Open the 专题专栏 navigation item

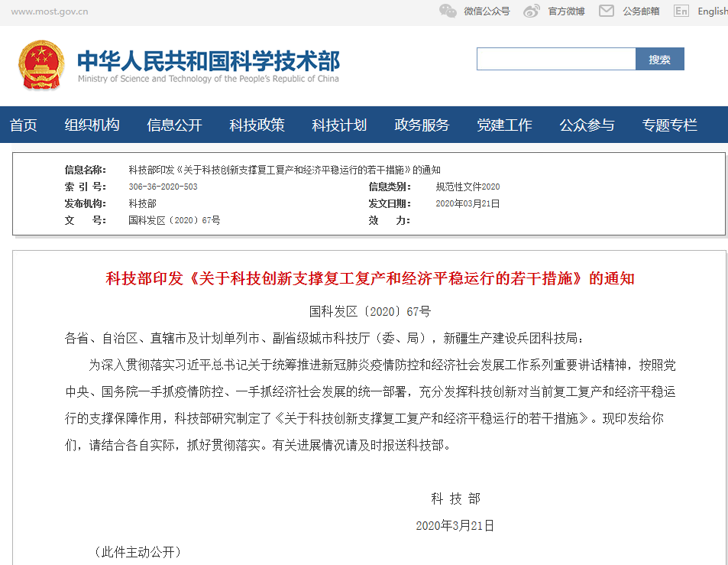669,125
